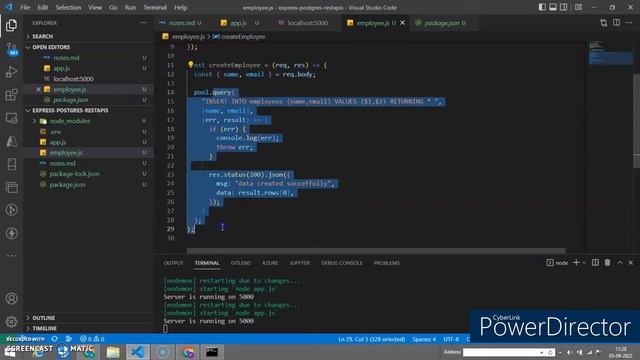Open the Manage gear menu
Viewport: 640px width, 360px height.
point(11,322)
